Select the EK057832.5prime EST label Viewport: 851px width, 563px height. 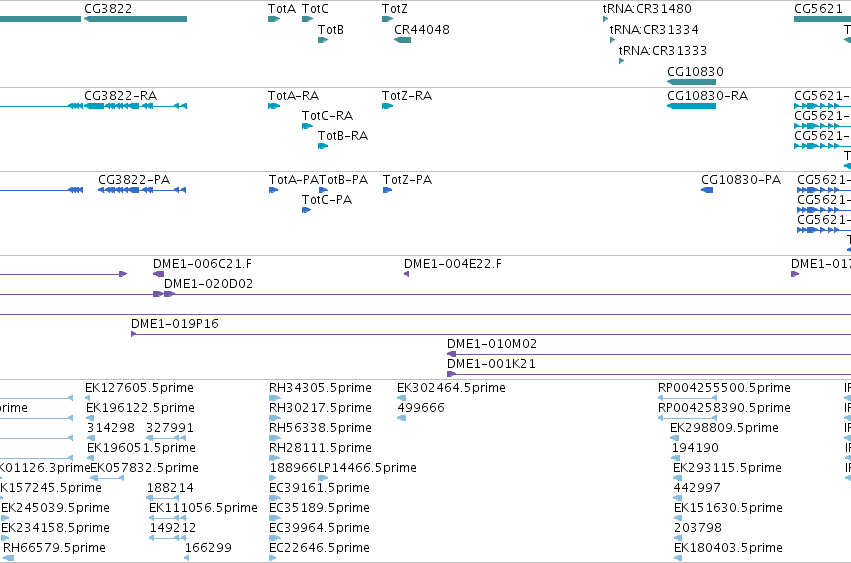[144, 469]
